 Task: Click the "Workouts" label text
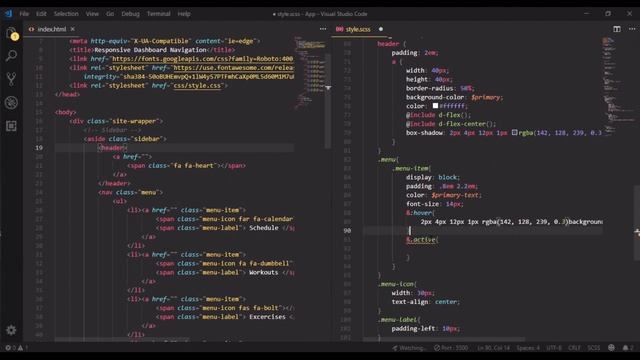(x=264, y=272)
